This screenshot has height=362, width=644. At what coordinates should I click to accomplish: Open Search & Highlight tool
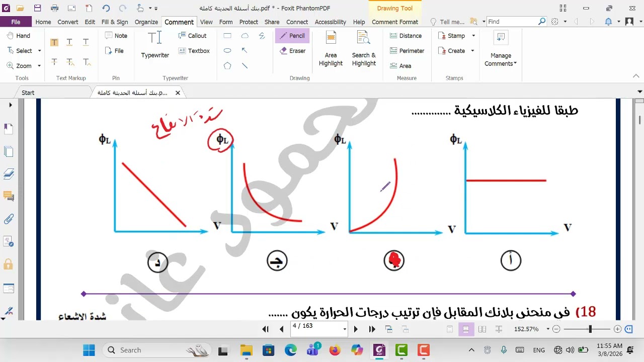364,49
